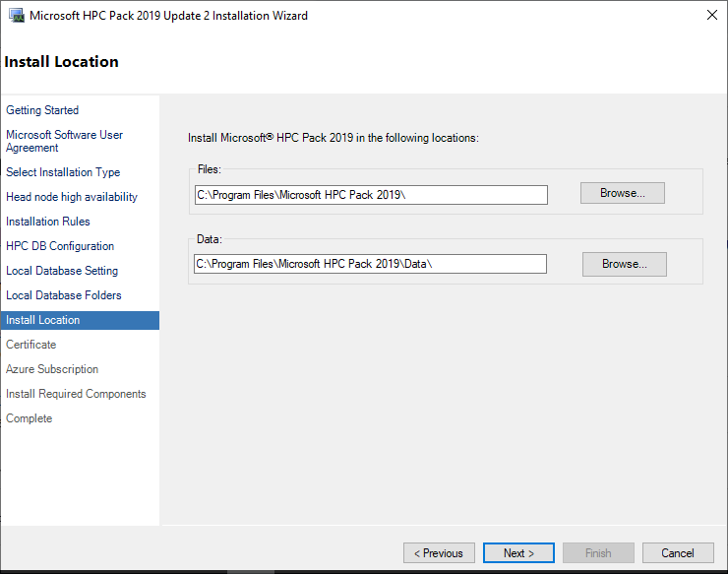Click the HPC Pack wizard title bar icon
This screenshot has height=574, width=728.
pos(17,16)
